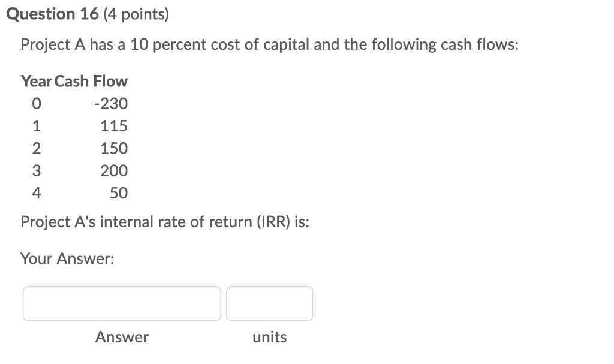Select the -230 cash flow value

tap(111, 103)
